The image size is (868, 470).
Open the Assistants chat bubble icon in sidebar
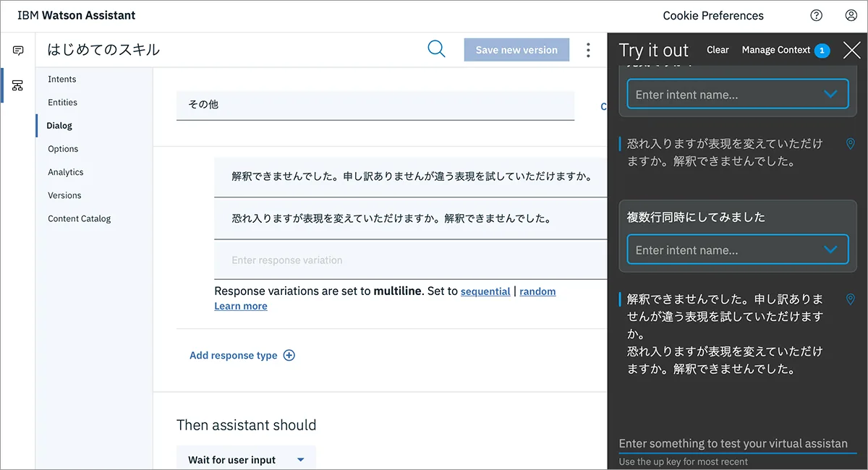point(18,51)
